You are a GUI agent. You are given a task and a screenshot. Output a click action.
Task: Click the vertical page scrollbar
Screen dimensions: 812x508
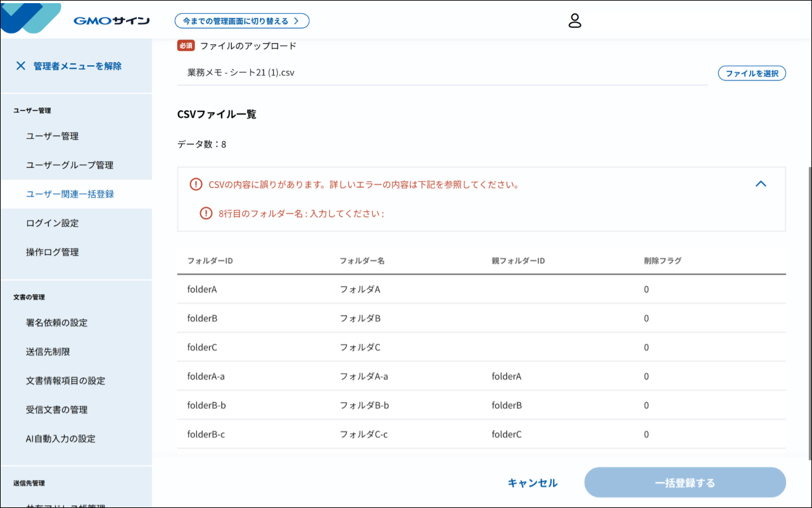coord(808,310)
